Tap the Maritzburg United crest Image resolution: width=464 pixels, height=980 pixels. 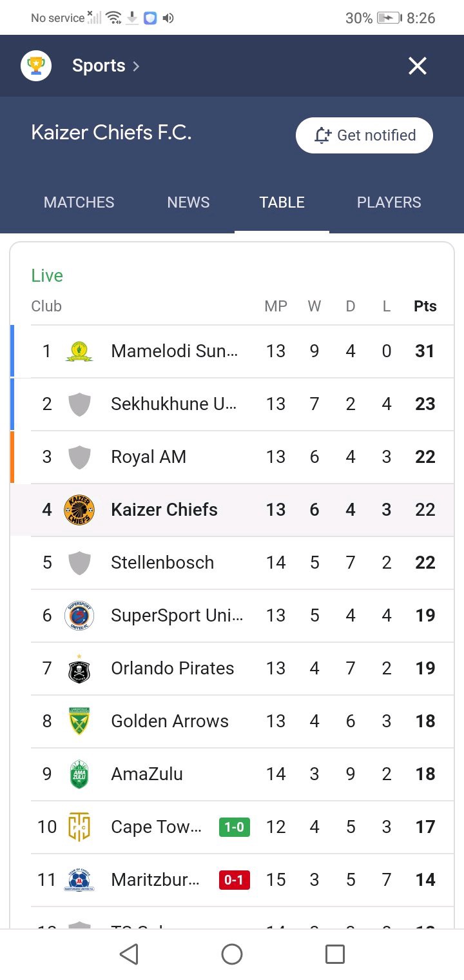coord(79,880)
